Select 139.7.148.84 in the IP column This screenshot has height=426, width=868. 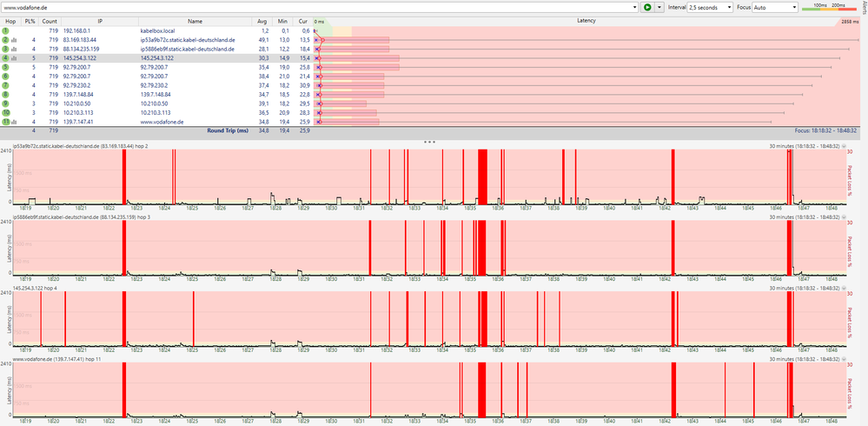point(78,94)
